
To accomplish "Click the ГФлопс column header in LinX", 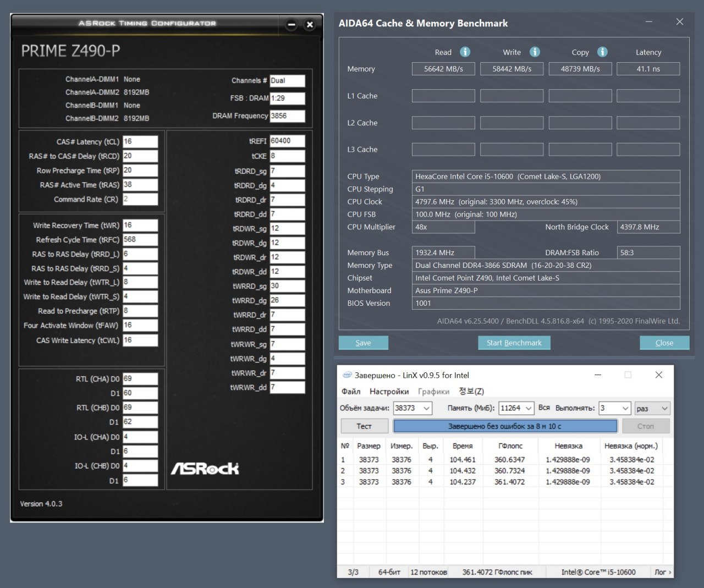I will click(510, 446).
